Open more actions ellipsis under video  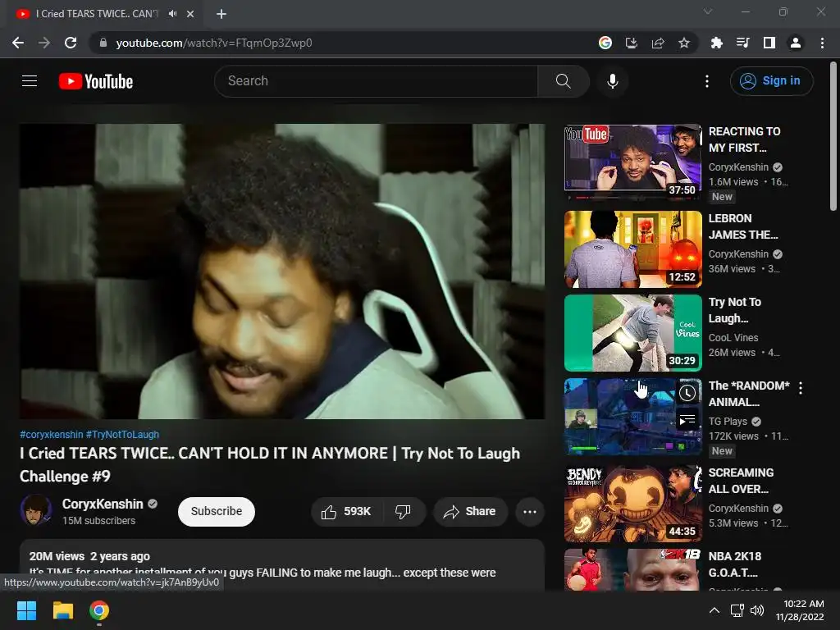pos(530,512)
